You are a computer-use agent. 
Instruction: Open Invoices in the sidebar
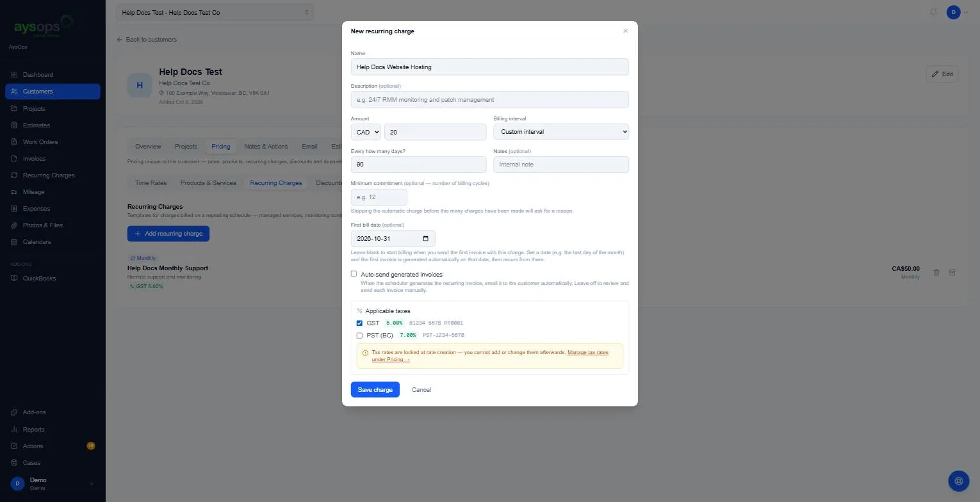pos(53,158)
